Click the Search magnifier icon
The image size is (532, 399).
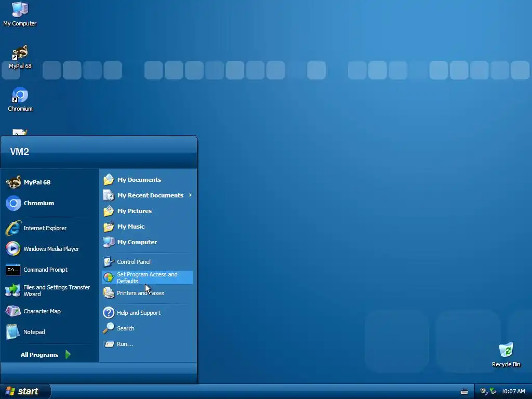tap(109, 328)
